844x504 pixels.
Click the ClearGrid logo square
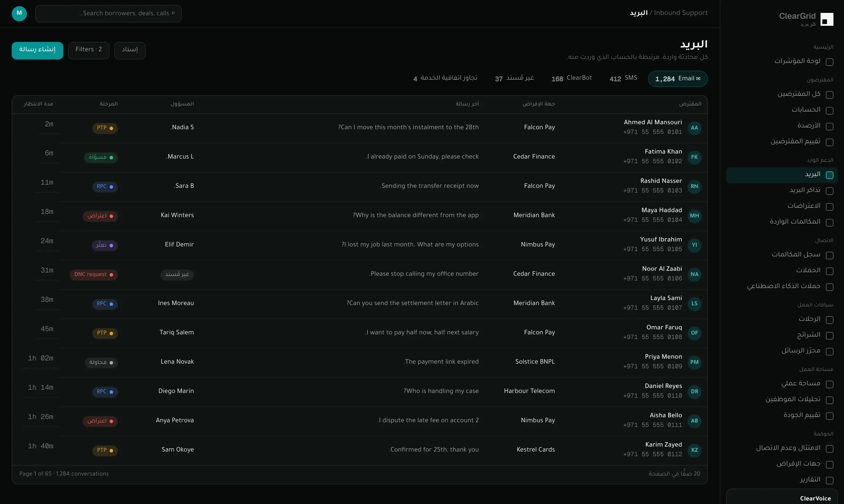pyautogui.click(x=827, y=19)
